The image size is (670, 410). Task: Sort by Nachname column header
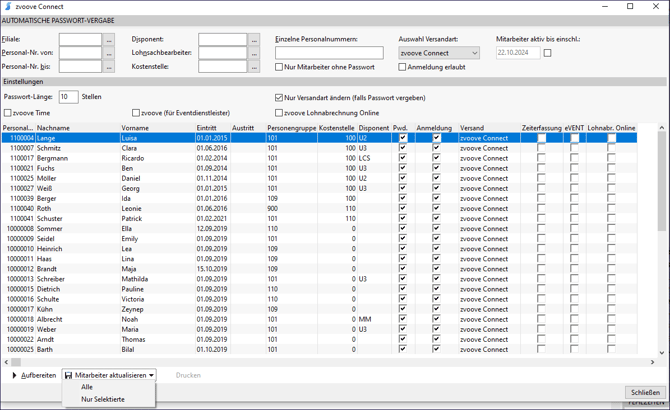(77, 128)
